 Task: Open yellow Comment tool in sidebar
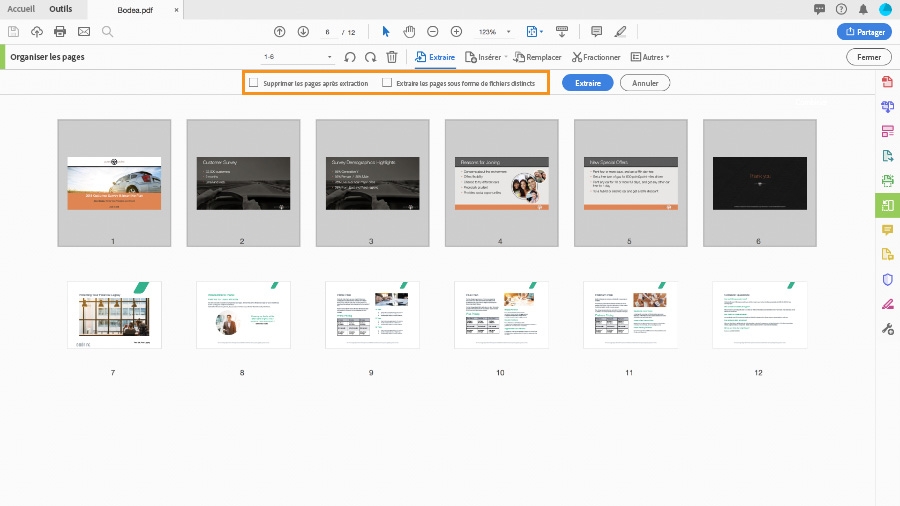887,230
